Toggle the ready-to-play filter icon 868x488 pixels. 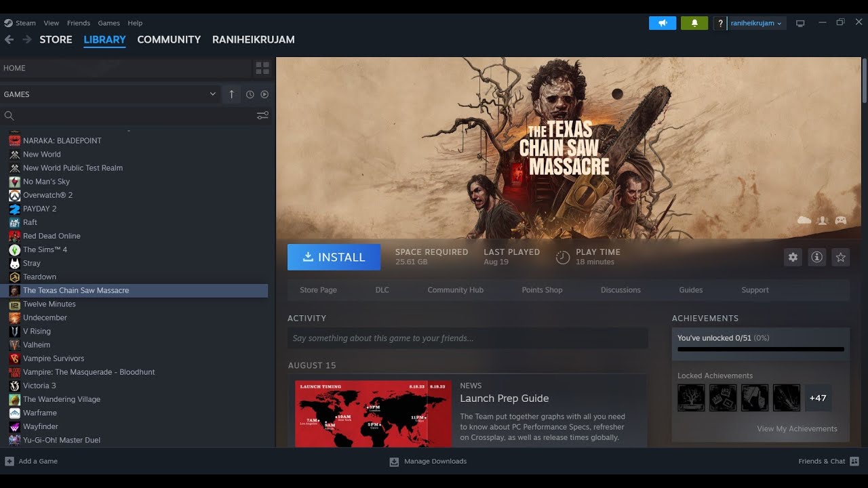coord(264,94)
